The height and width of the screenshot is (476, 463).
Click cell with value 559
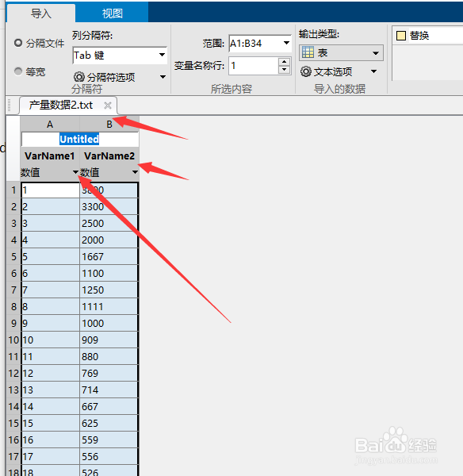(x=109, y=440)
